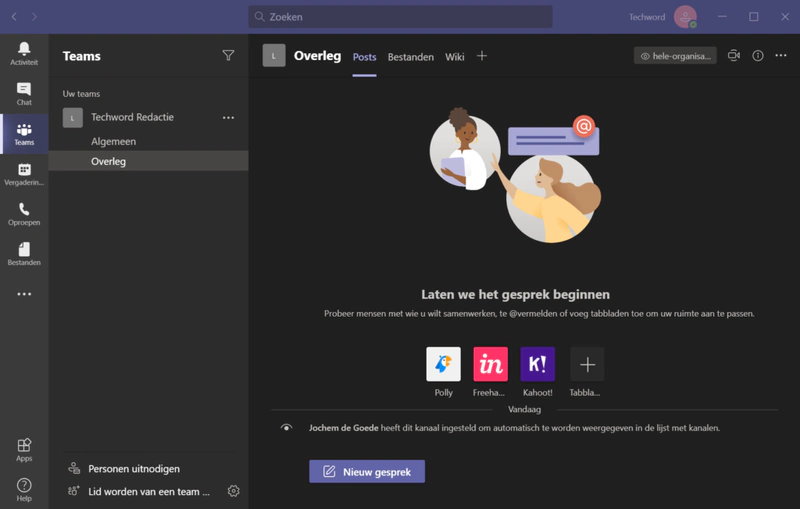Switch to the Posts tab
Viewport: 800px width, 509px height.
(364, 57)
